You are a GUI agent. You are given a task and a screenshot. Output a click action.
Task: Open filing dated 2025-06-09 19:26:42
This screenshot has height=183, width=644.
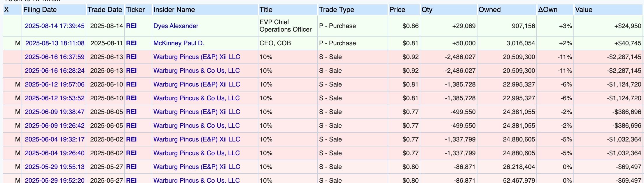click(x=55, y=125)
